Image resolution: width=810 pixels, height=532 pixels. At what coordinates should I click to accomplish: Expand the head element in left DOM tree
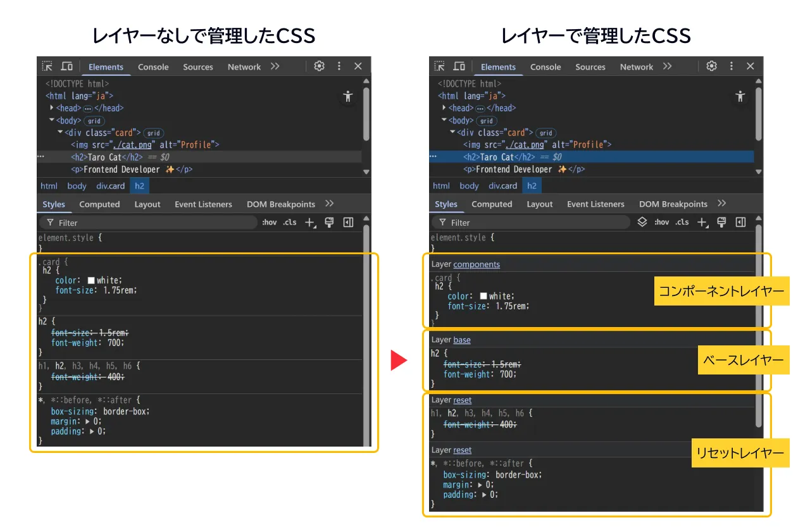[53, 108]
